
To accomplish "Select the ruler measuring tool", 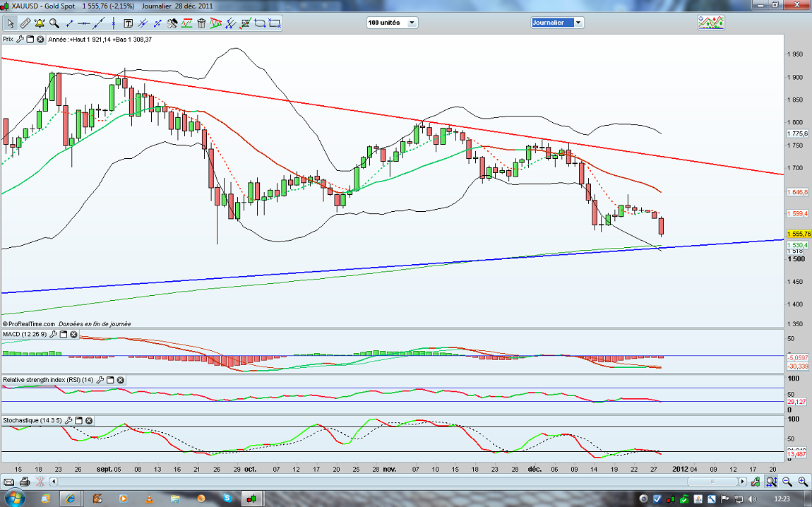I will click(25, 23).
